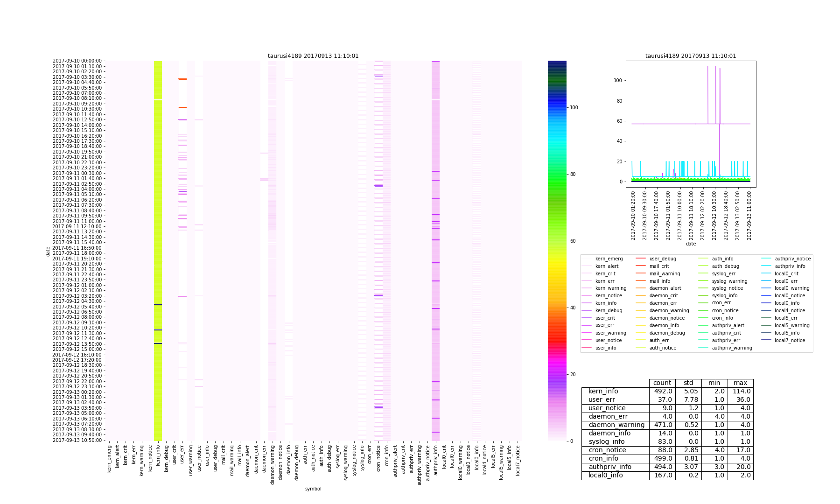Click the green region of the colorbar near 80
Screen dimensions: 840x504
[557, 175]
